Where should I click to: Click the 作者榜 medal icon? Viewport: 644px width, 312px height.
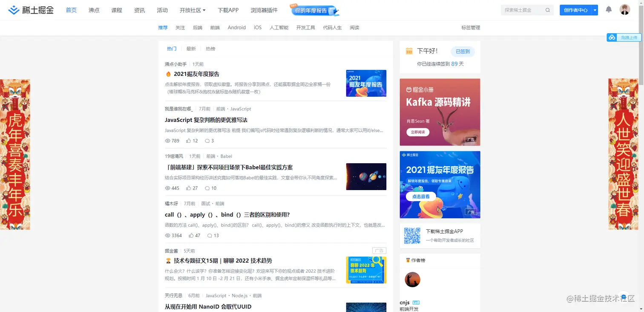point(408,260)
